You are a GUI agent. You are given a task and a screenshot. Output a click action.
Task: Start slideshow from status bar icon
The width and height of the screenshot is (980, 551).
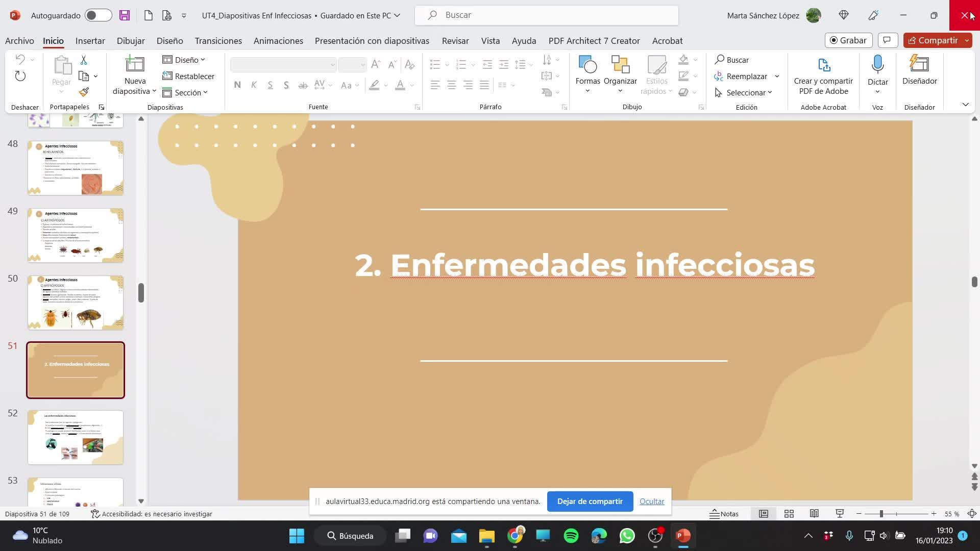(840, 514)
